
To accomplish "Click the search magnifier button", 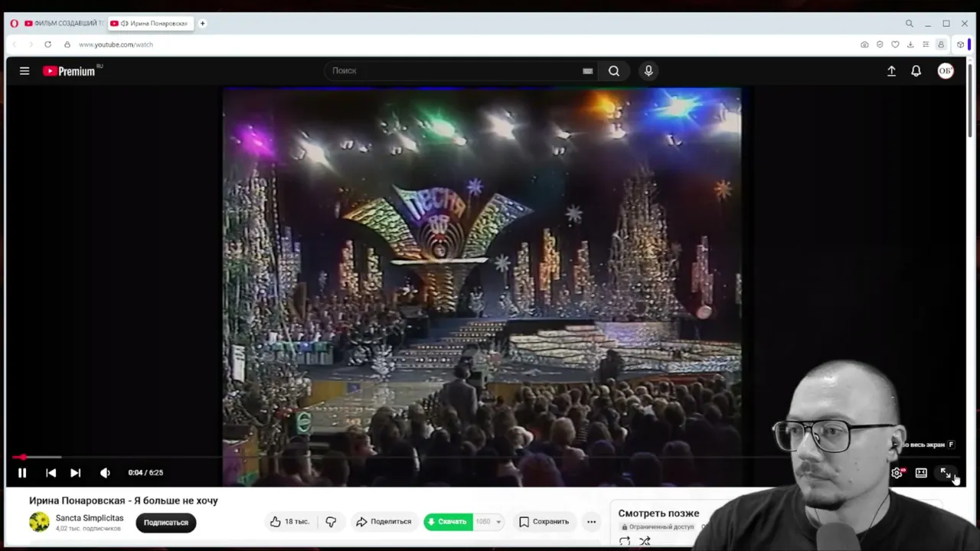I will point(614,71).
